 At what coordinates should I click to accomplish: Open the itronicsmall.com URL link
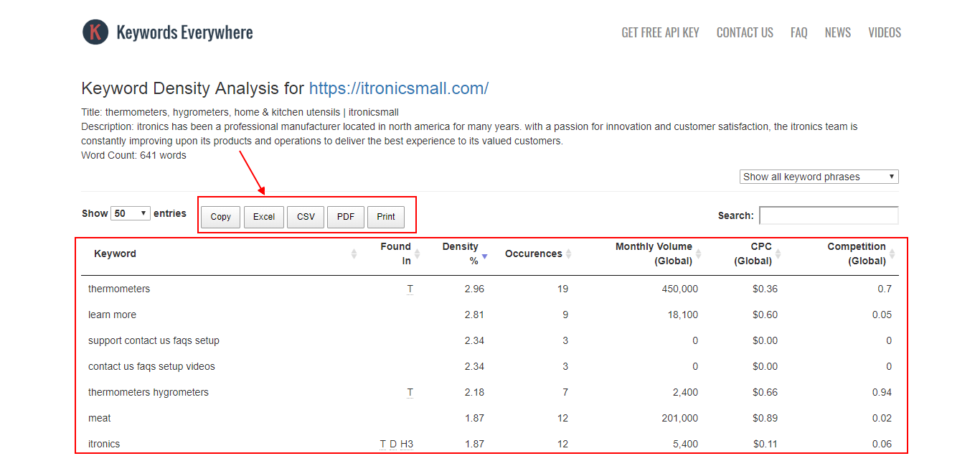(399, 88)
